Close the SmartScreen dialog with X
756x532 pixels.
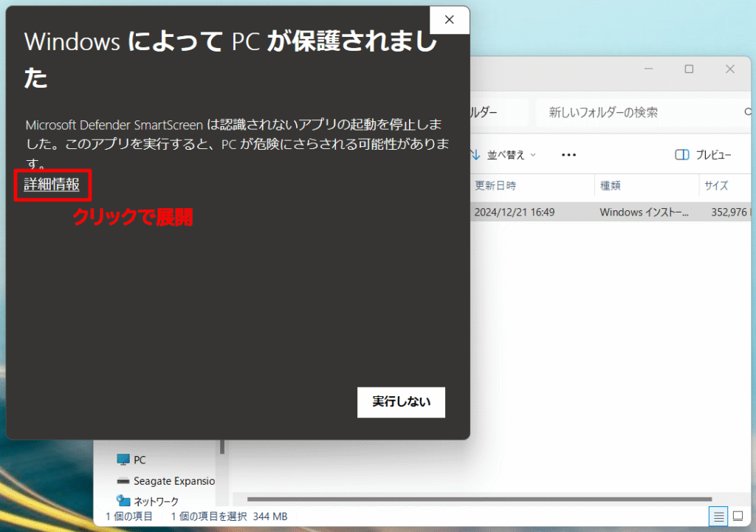pyautogui.click(x=450, y=20)
